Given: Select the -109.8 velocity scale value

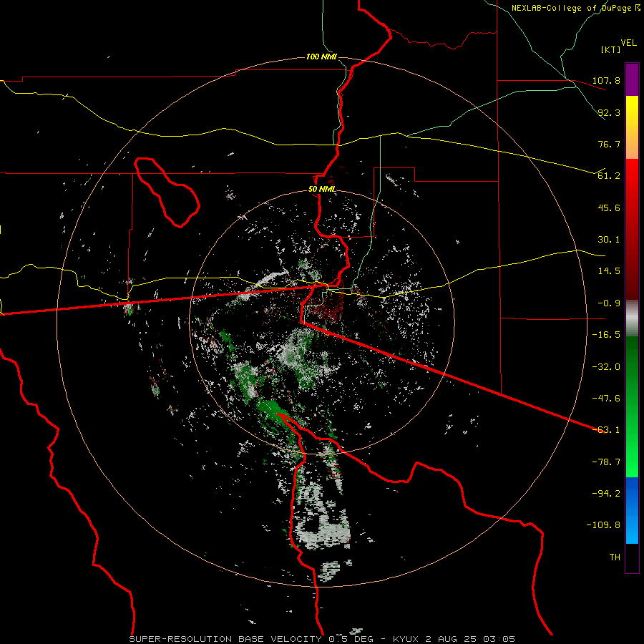Looking at the screenshot, I should coord(603,525).
